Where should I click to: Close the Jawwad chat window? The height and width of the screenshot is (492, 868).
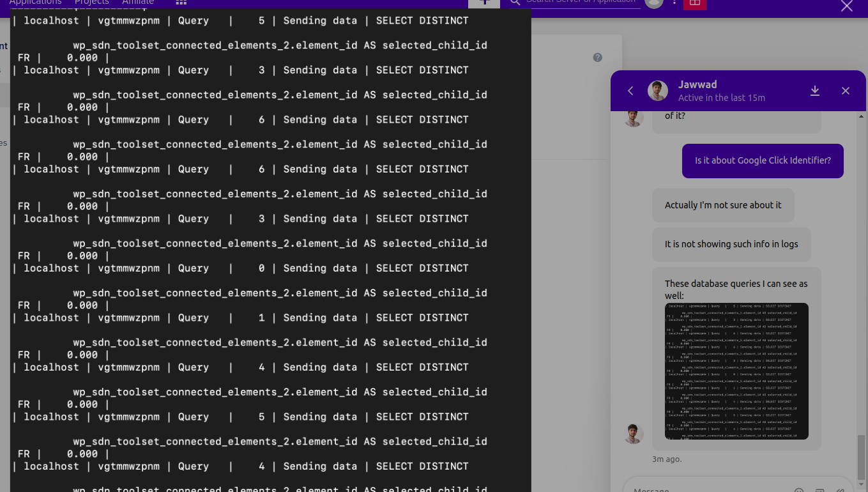point(846,91)
